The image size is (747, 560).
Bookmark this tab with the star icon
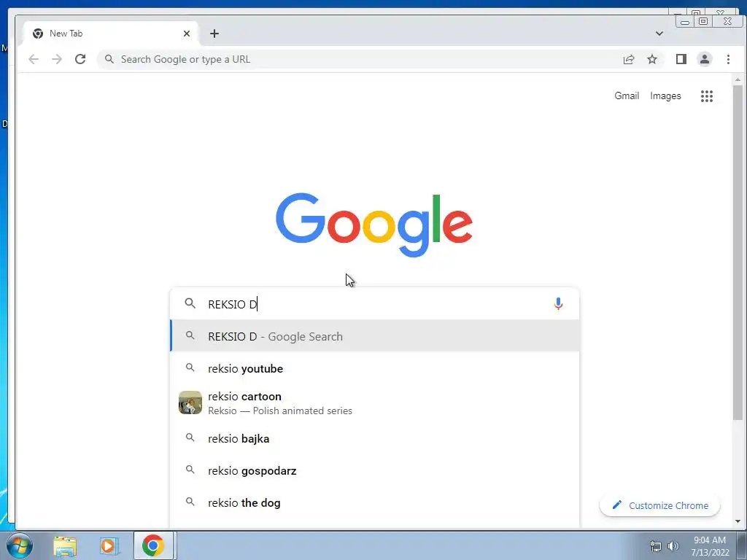pos(652,59)
